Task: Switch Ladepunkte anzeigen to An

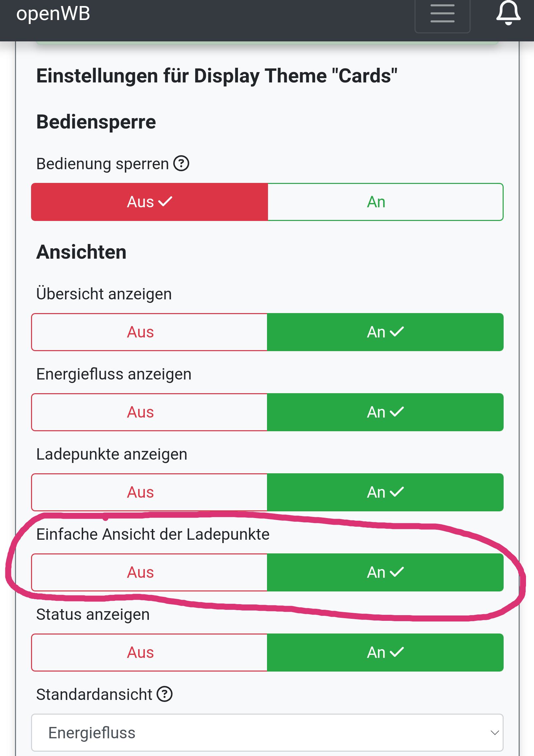Action: coord(385,492)
